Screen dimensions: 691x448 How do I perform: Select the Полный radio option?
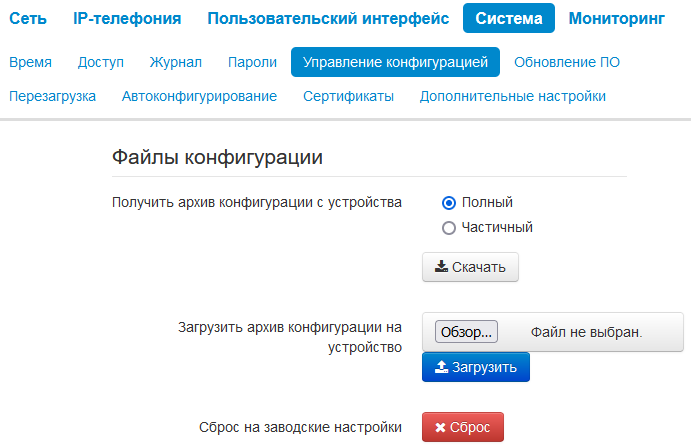click(449, 202)
